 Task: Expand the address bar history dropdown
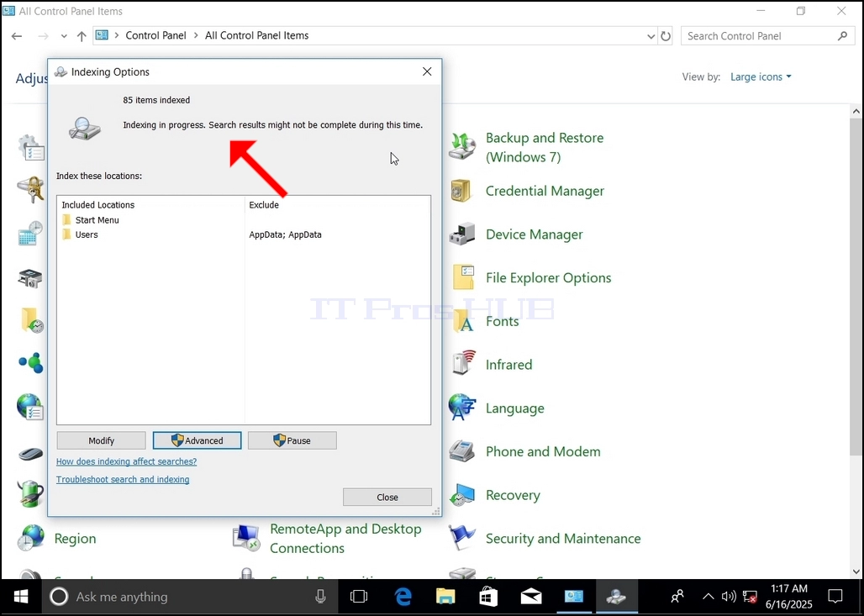click(x=651, y=36)
